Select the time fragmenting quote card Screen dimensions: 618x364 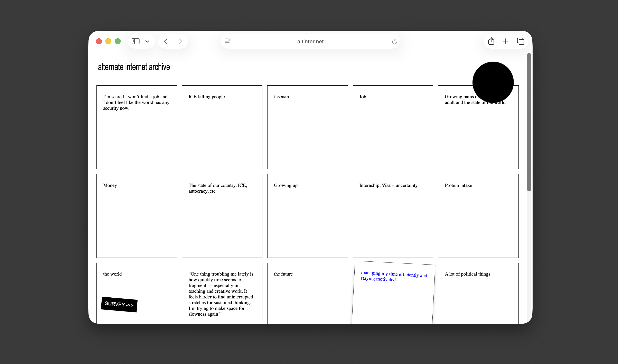coord(222,293)
